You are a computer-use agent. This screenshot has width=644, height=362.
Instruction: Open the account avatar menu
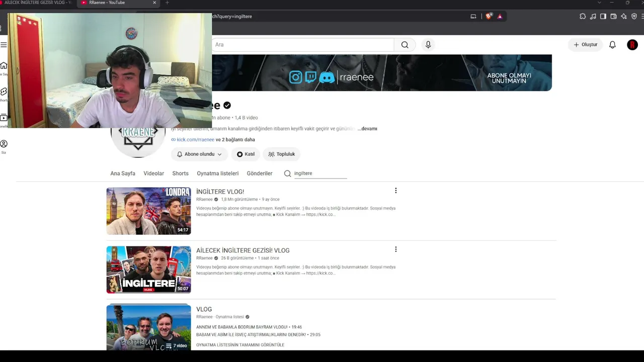pos(632,45)
